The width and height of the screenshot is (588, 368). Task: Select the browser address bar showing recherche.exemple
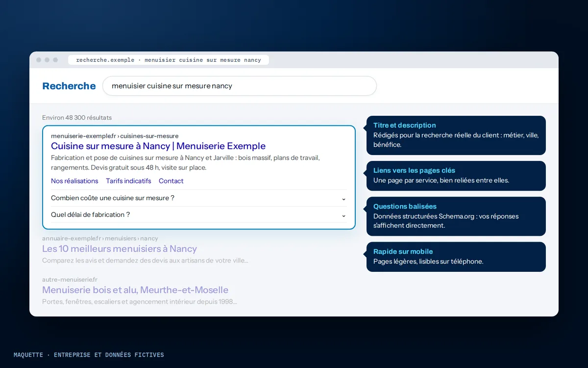pyautogui.click(x=169, y=60)
